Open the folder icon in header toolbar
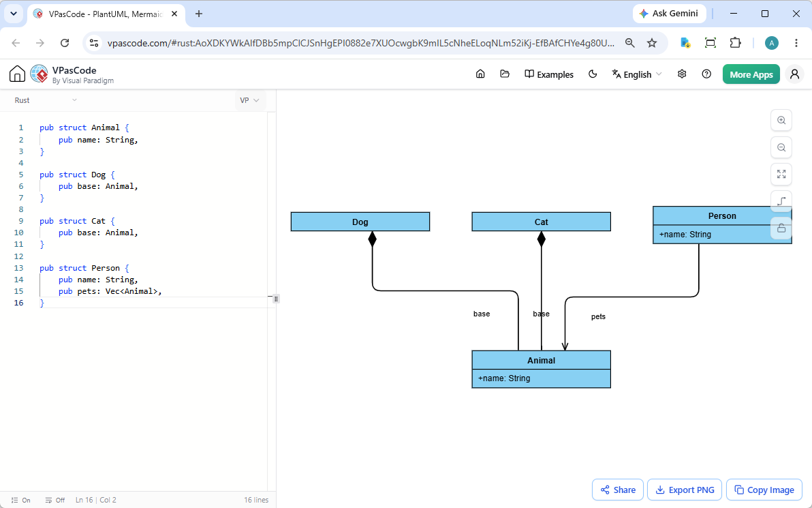 (504, 74)
